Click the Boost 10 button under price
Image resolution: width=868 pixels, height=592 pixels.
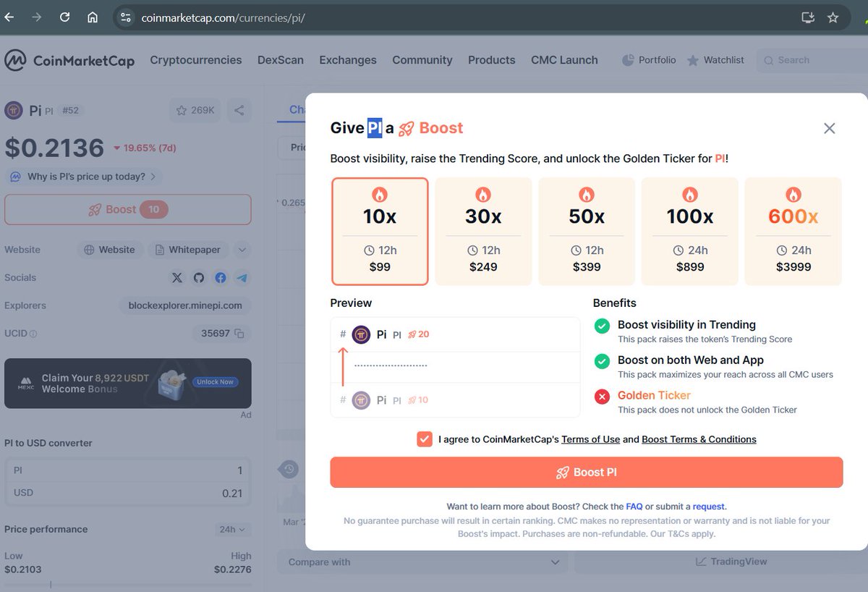pyautogui.click(x=128, y=209)
